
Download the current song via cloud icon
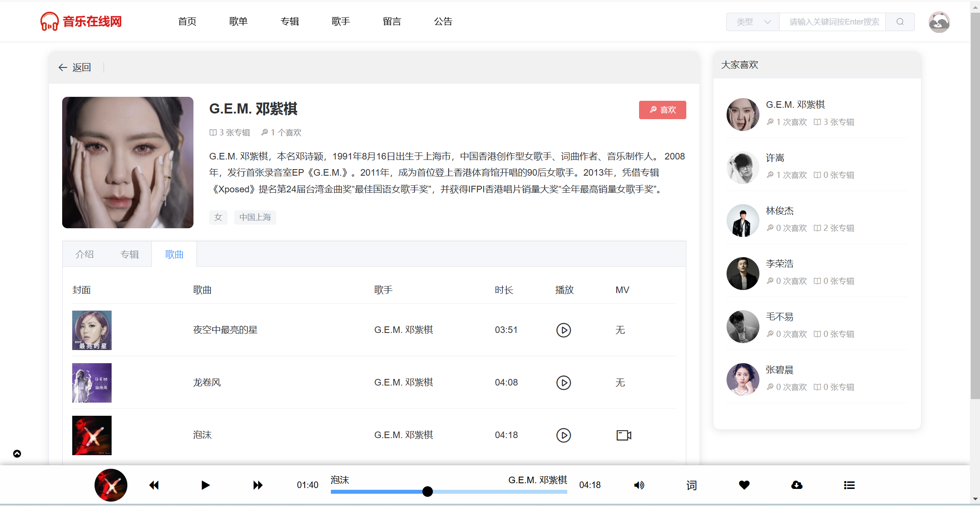797,485
